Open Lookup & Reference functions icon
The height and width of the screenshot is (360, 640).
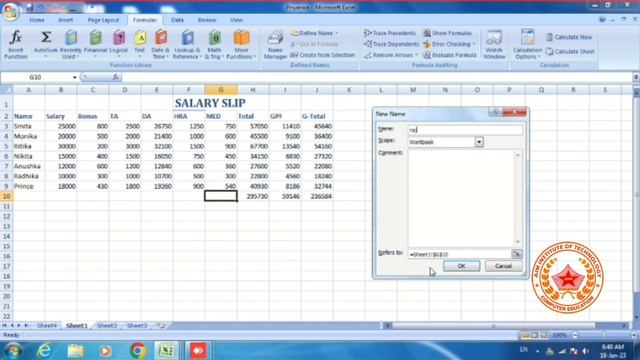pos(187,44)
